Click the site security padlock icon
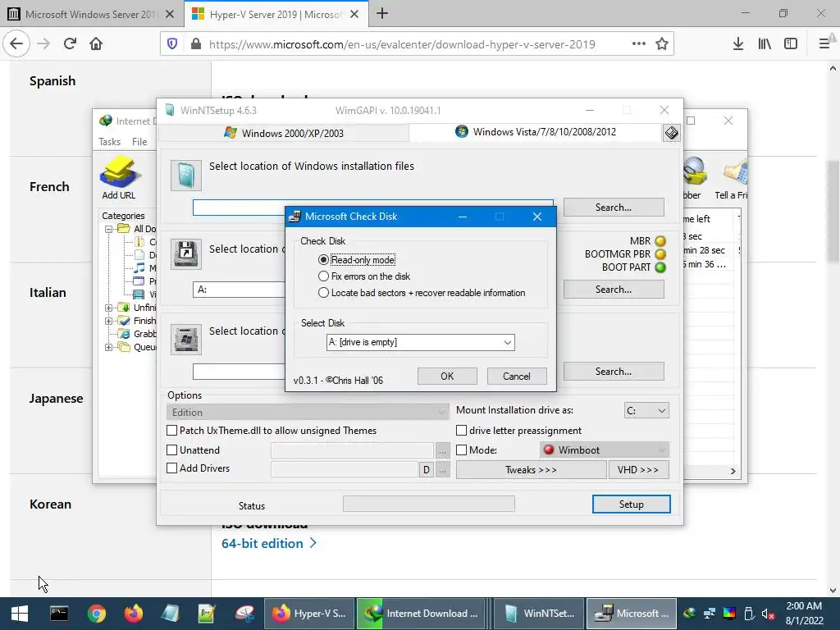 click(x=196, y=44)
